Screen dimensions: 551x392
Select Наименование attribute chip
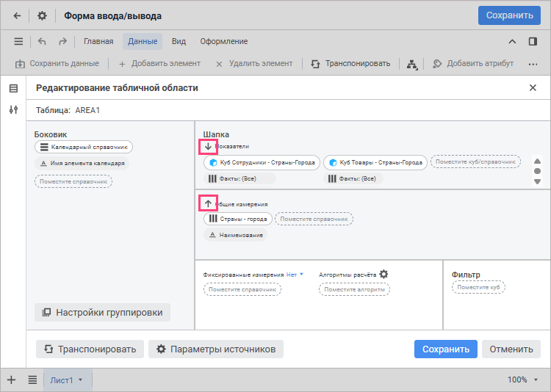pos(235,235)
